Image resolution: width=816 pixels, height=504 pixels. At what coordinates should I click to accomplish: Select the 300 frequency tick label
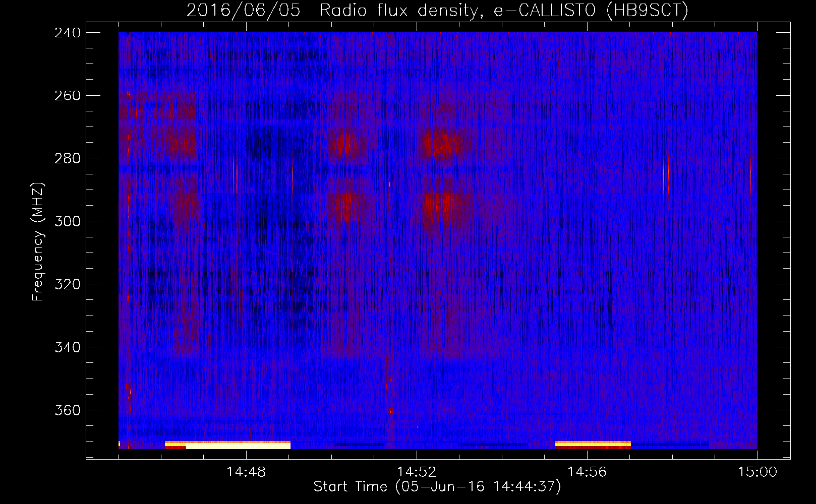click(68, 222)
